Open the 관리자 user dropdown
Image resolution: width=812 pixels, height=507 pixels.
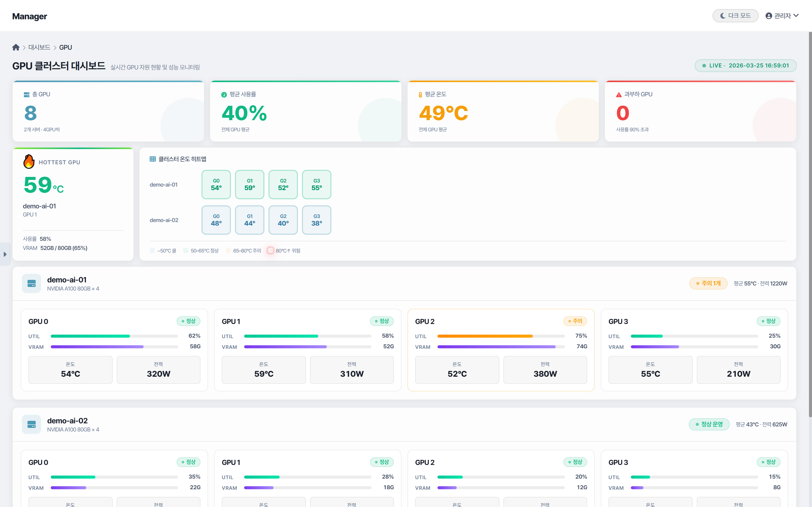coord(782,16)
